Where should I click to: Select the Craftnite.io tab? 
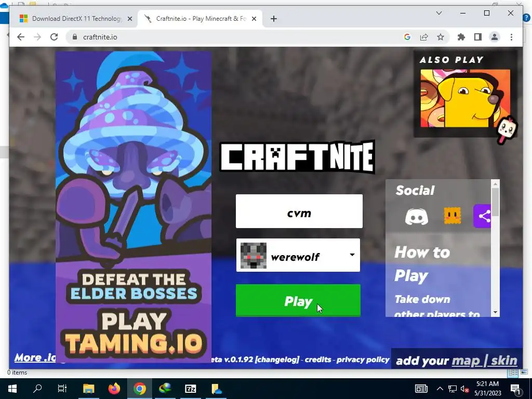click(199, 19)
